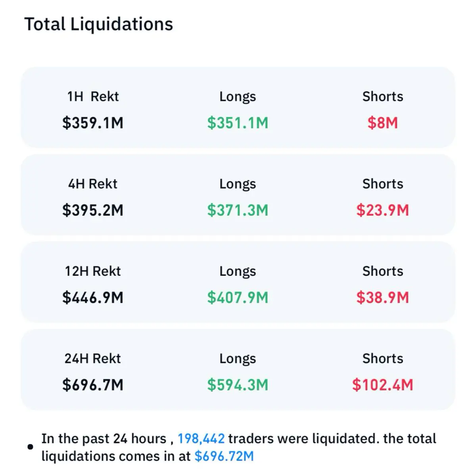Click the 4H Shorts value $23.9M
Screen dimensions: 476x474
tap(382, 210)
